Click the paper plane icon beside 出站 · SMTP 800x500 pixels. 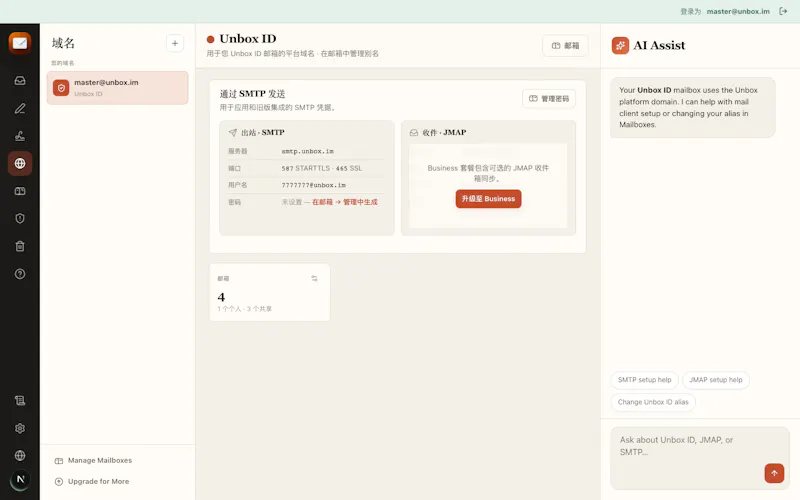(x=233, y=133)
